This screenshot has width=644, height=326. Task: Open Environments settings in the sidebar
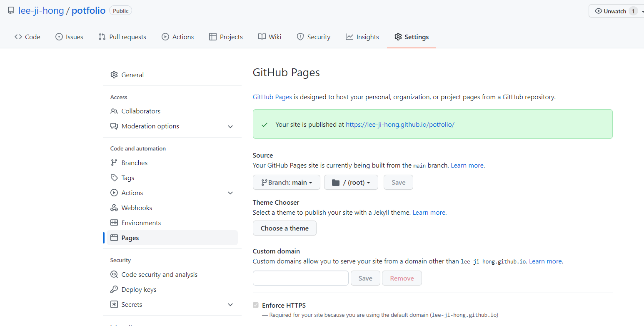[x=172, y=223]
